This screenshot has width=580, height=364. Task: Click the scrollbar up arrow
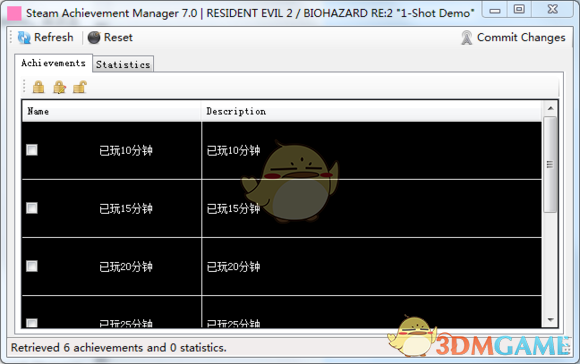coord(550,108)
